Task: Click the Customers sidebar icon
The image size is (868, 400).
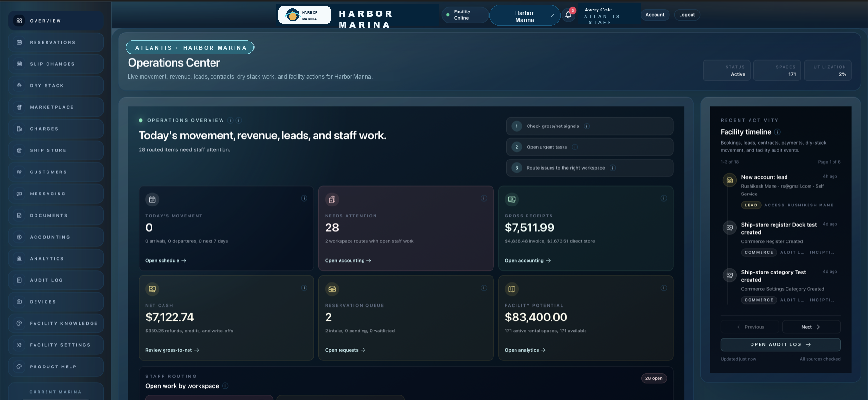Action: [x=19, y=172]
